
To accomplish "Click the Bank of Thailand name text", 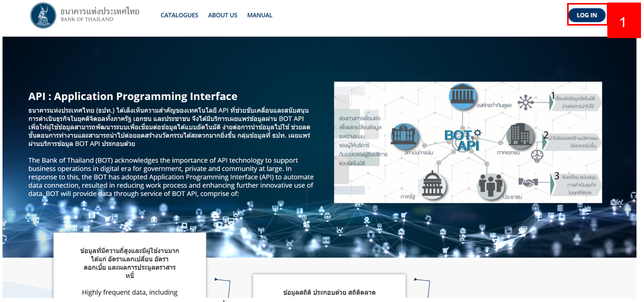I will point(99,15).
